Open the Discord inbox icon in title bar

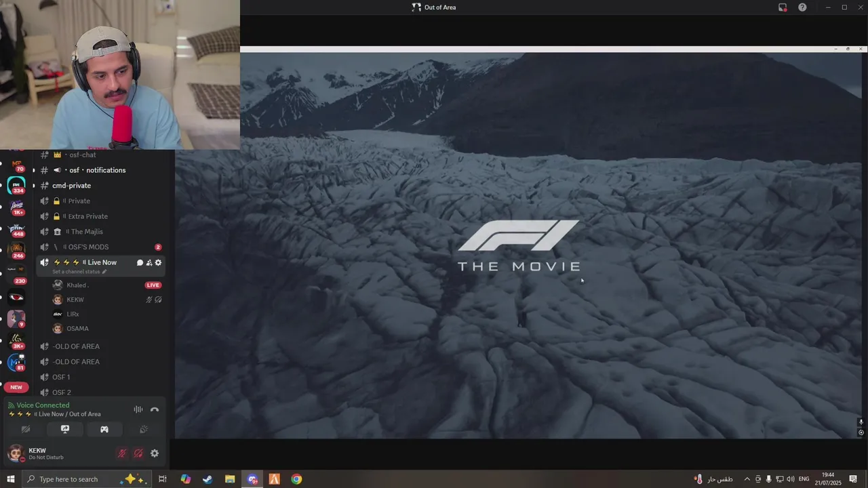(783, 7)
